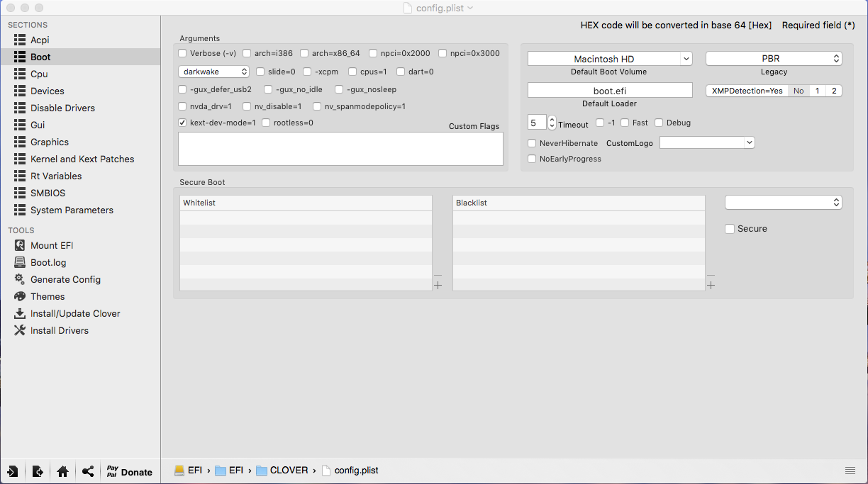Click the import icon in bottom toolbar
Viewport: 868px width, 484px height.
(x=13, y=472)
